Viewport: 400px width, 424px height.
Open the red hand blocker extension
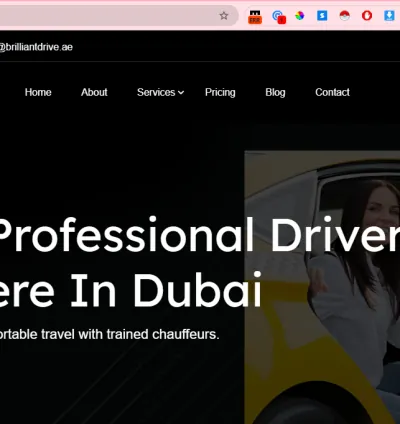367,15
